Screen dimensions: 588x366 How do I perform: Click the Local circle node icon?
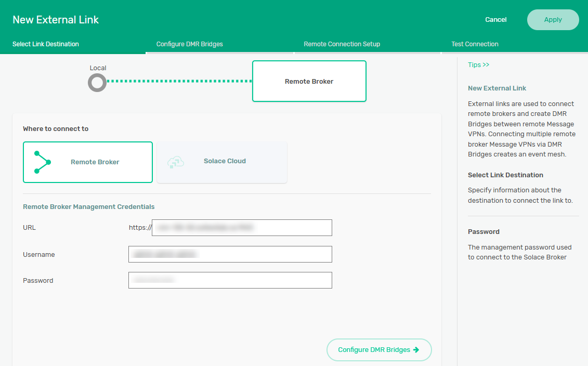(97, 82)
